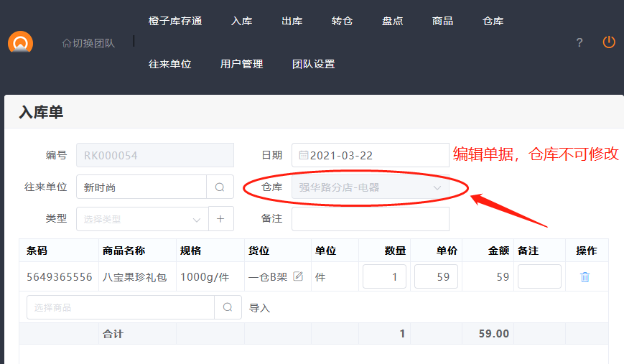The height and width of the screenshot is (364, 624).
Task: Open the 盘点 menu
Action: tap(392, 21)
